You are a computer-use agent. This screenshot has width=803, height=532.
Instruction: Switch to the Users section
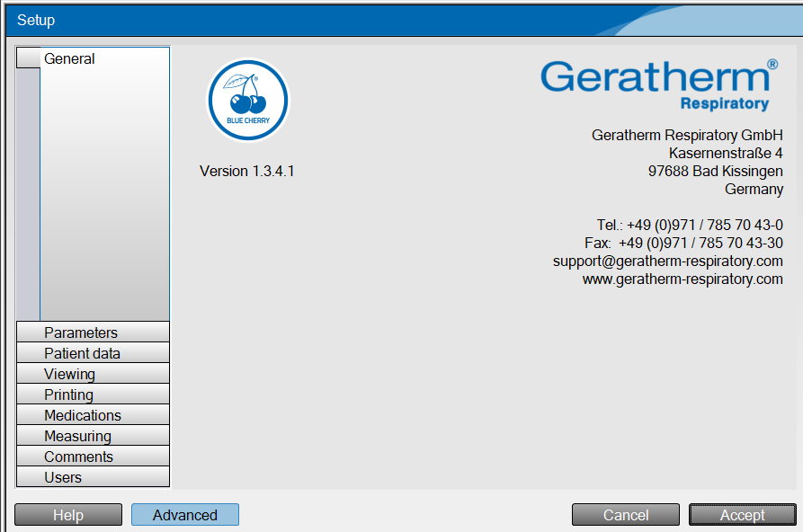point(93,477)
